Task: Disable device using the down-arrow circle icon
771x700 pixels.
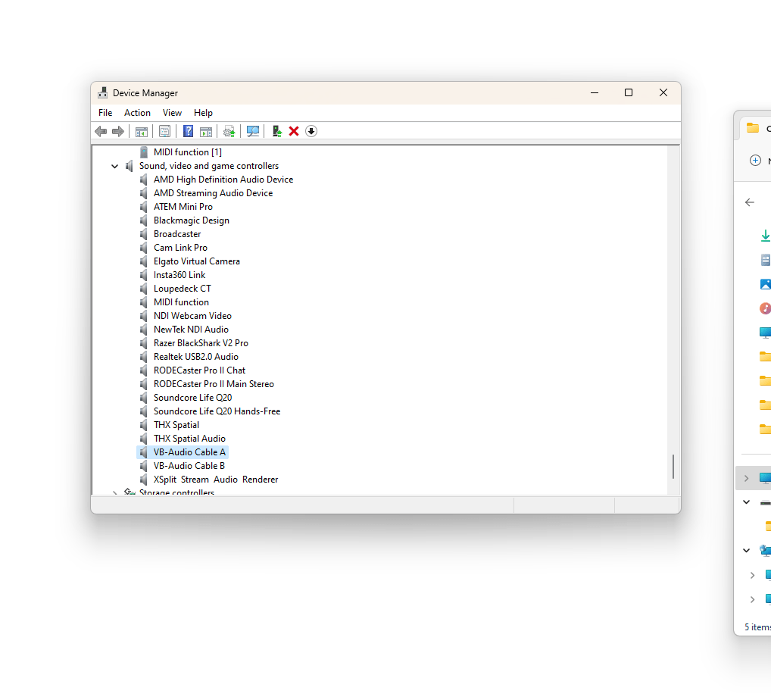Action: [x=311, y=131]
